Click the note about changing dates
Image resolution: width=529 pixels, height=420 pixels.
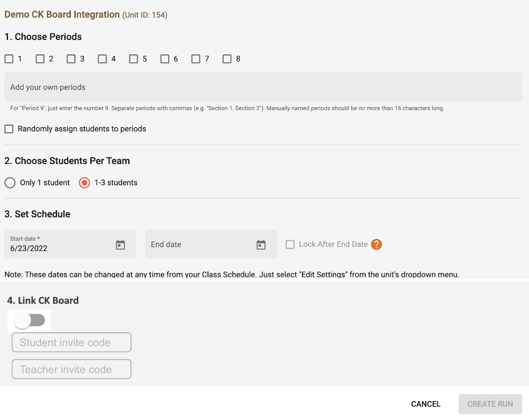pyautogui.click(x=232, y=274)
